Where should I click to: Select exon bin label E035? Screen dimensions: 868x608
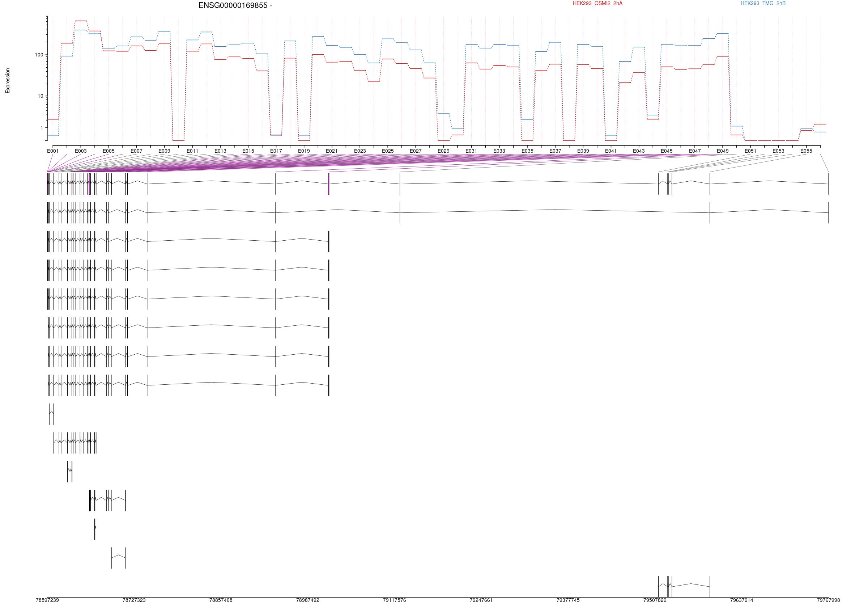tap(527, 151)
